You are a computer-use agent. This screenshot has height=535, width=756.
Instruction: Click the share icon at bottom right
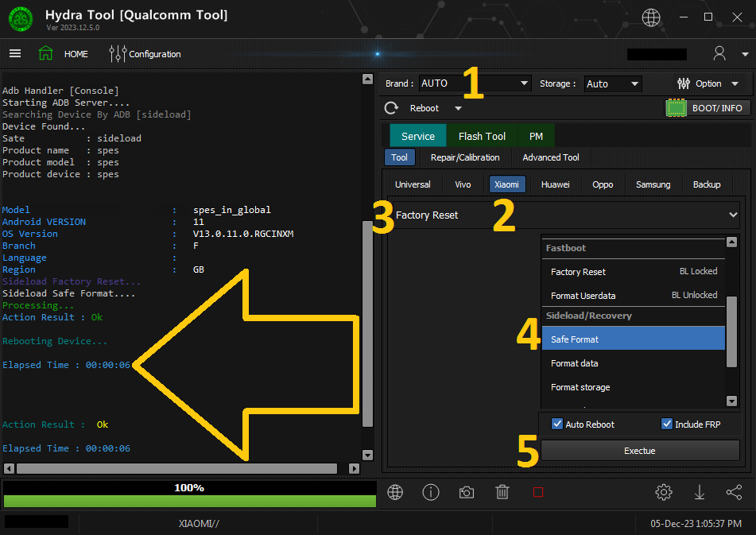click(x=734, y=492)
